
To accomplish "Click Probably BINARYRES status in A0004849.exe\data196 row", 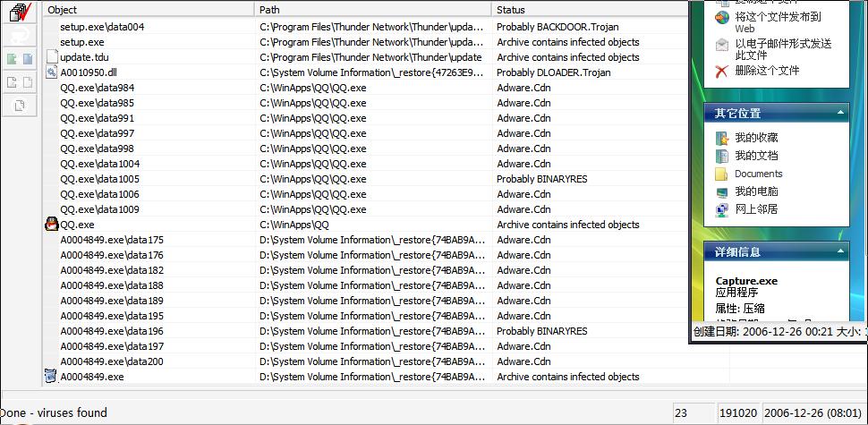I will coord(542,331).
